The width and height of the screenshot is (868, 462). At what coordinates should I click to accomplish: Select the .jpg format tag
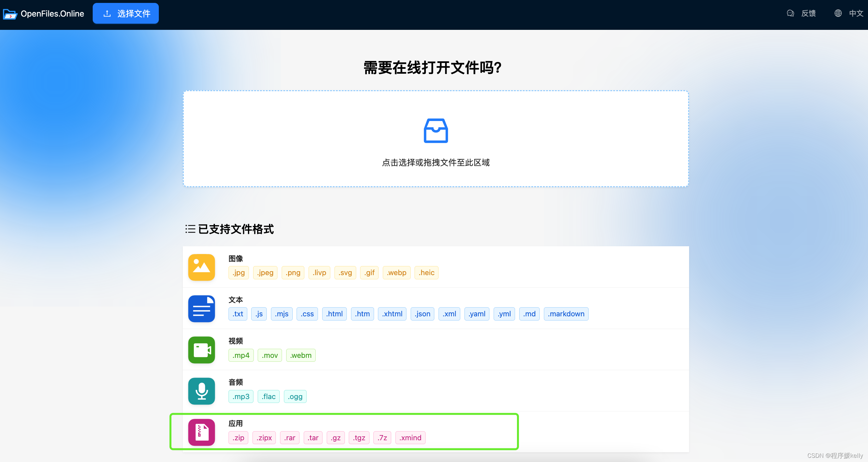(x=238, y=273)
